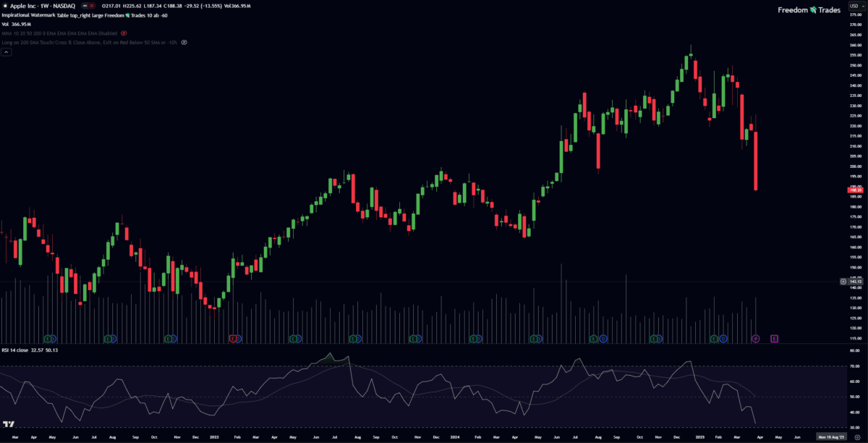The image size is (868, 443).
Task: Click the red data status pill
Action: coord(92,6)
